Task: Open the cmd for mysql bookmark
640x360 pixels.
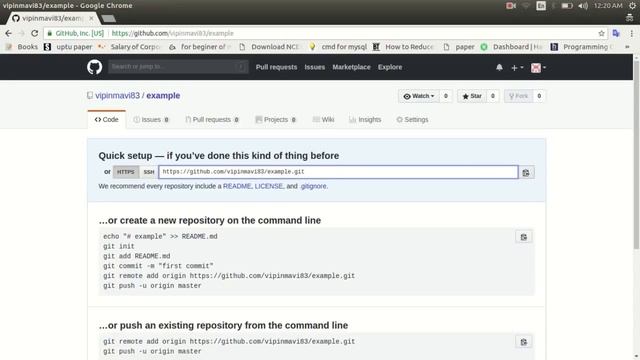Action: [338, 47]
